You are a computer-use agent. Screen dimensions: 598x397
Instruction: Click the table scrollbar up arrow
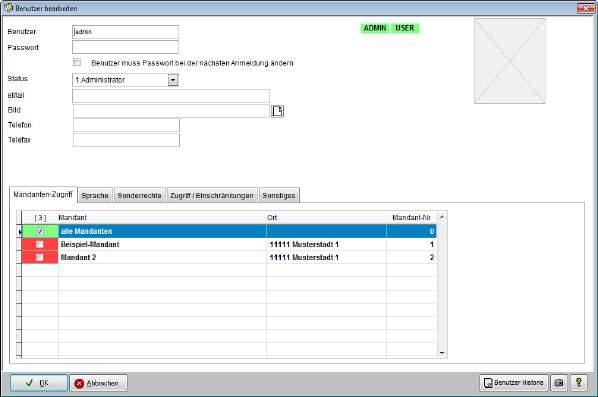coord(442,217)
